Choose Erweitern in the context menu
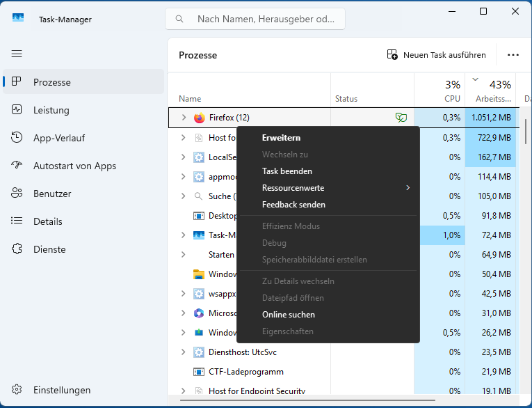This screenshot has width=532, height=408. pyautogui.click(x=328, y=138)
